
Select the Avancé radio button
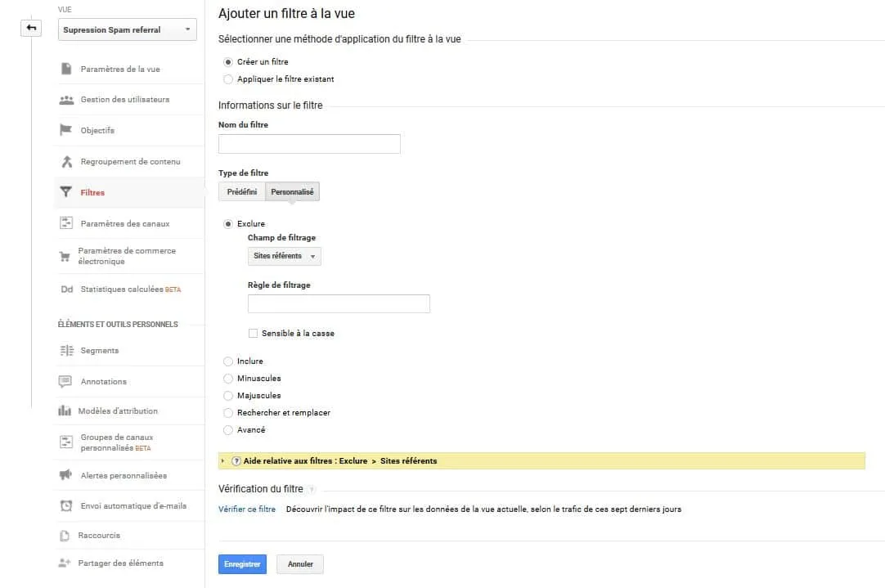pyautogui.click(x=228, y=430)
